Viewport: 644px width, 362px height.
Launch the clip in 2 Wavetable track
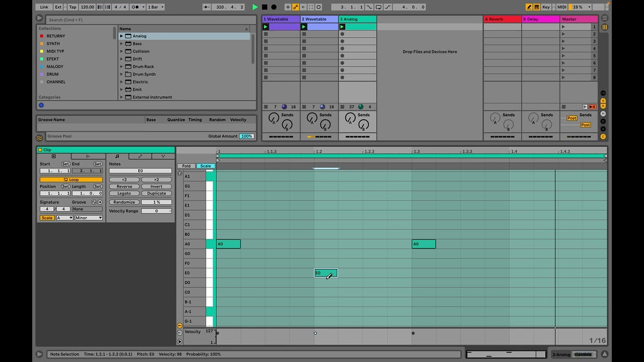tap(303, 27)
